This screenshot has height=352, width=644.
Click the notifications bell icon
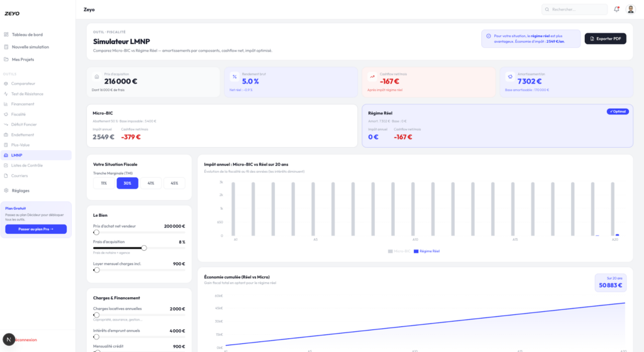pos(616,9)
